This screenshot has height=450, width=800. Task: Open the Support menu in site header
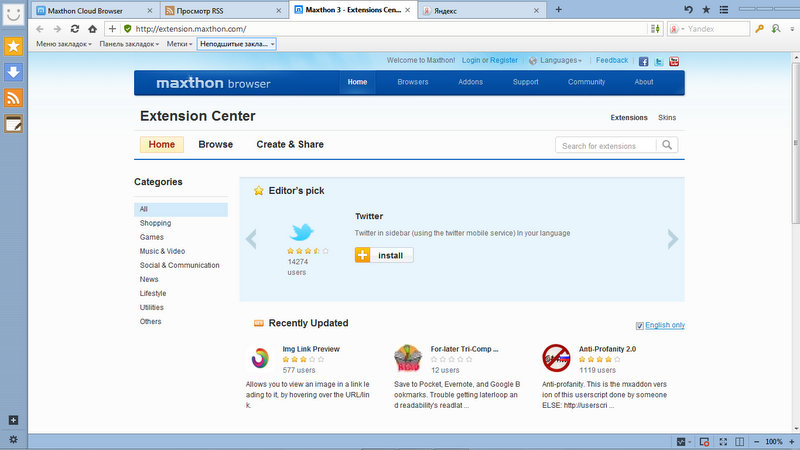(x=526, y=82)
